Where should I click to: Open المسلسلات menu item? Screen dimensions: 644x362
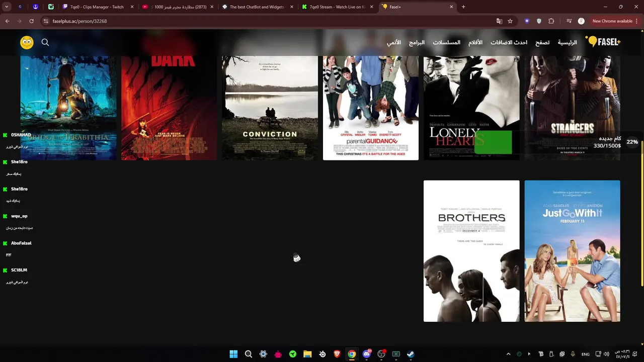tap(446, 42)
